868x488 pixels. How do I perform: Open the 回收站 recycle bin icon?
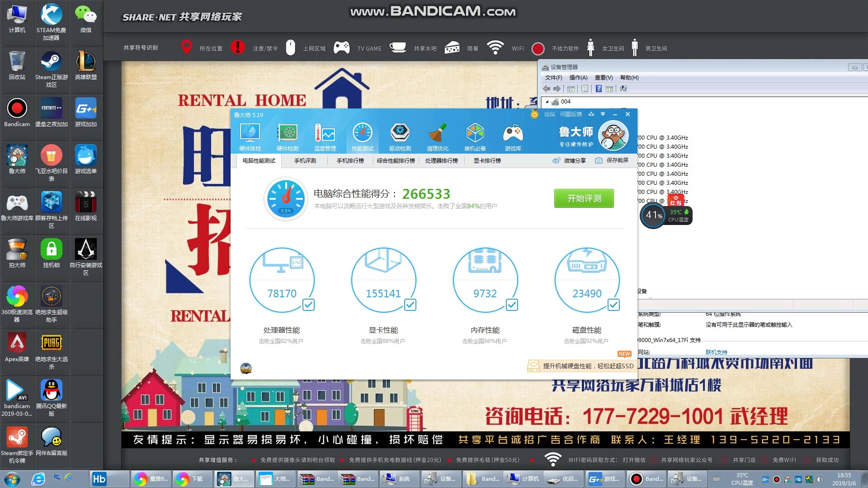[17, 66]
